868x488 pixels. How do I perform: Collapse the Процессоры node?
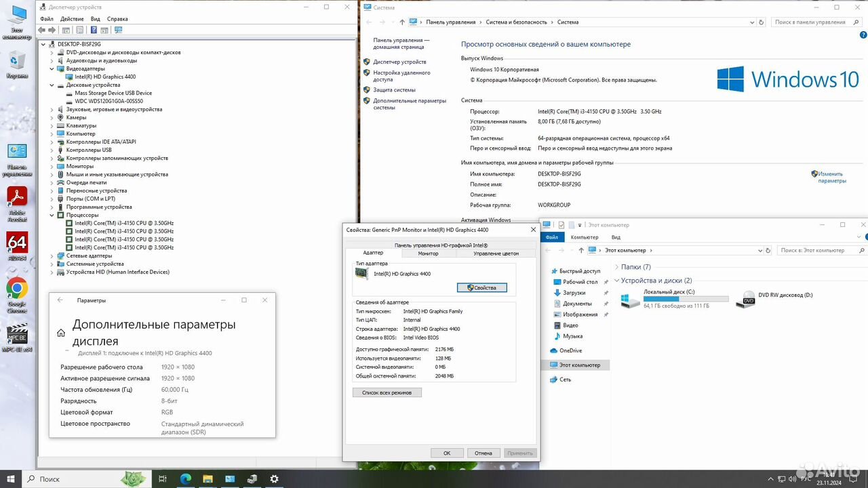pos(52,215)
